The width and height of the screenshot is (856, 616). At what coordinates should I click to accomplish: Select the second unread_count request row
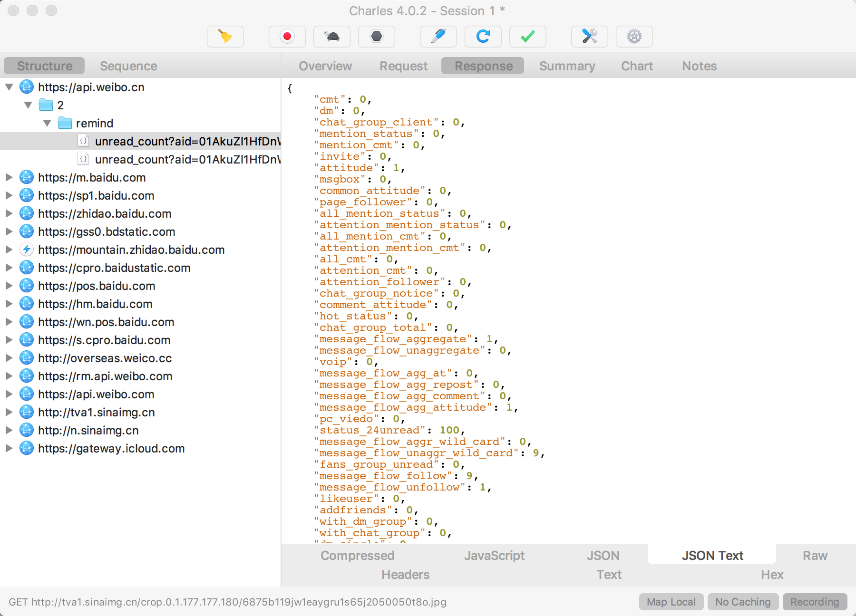pyautogui.click(x=140, y=159)
